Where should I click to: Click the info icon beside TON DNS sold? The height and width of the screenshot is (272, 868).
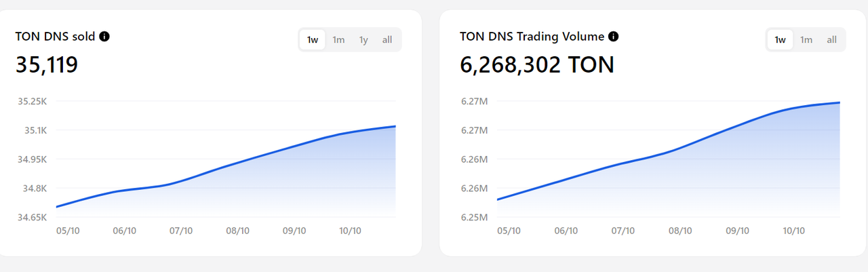click(x=104, y=37)
